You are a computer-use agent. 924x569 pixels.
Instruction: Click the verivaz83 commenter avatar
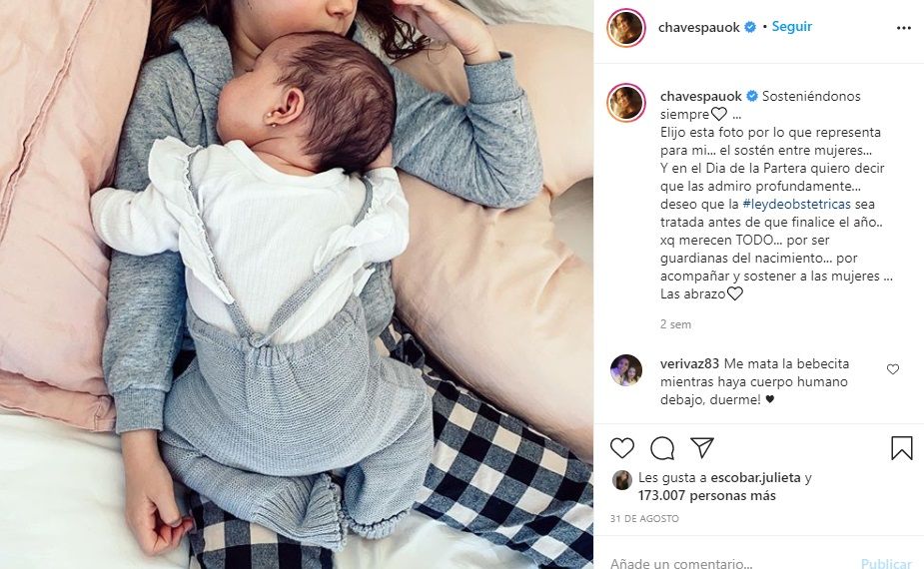[625, 370]
